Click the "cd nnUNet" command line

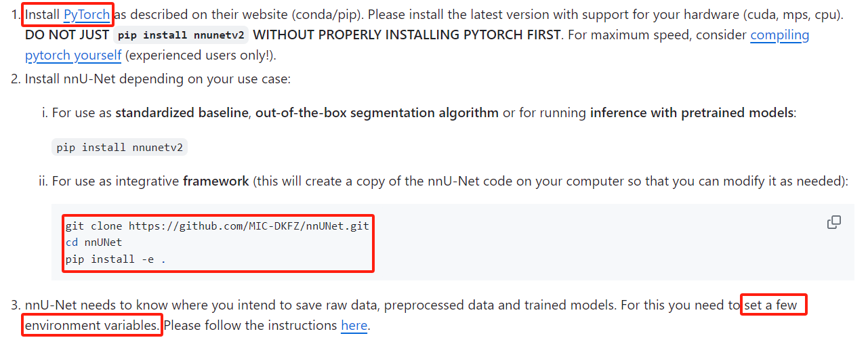[x=94, y=242]
